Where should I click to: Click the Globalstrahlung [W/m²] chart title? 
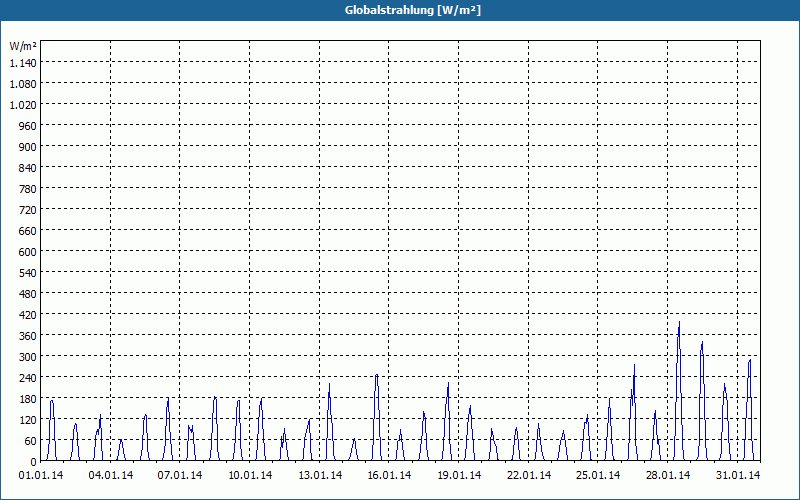[x=413, y=10]
